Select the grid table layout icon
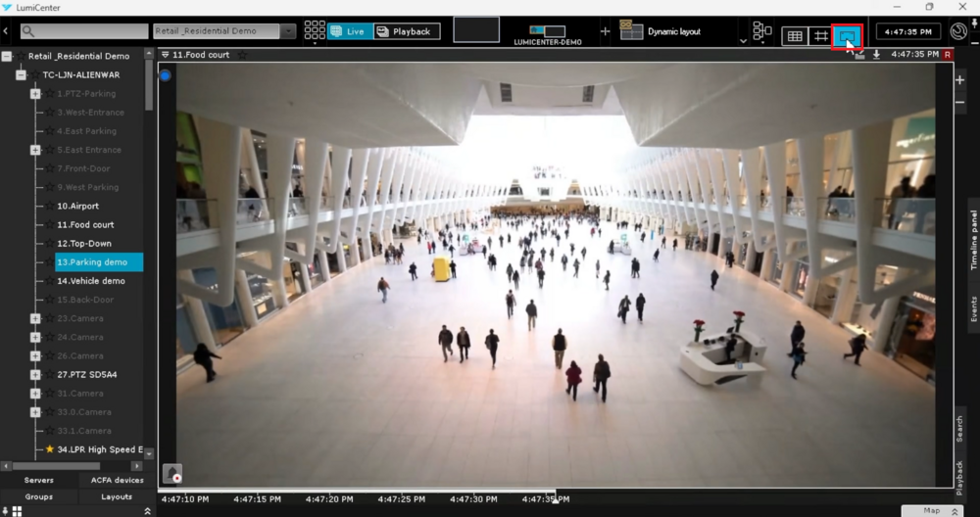Viewport: 980px width, 517px height. click(795, 36)
